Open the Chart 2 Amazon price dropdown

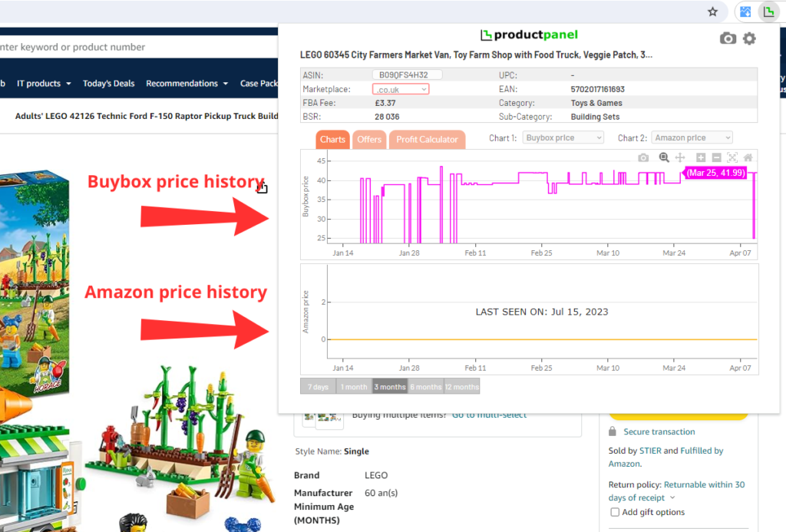point(692,138)
